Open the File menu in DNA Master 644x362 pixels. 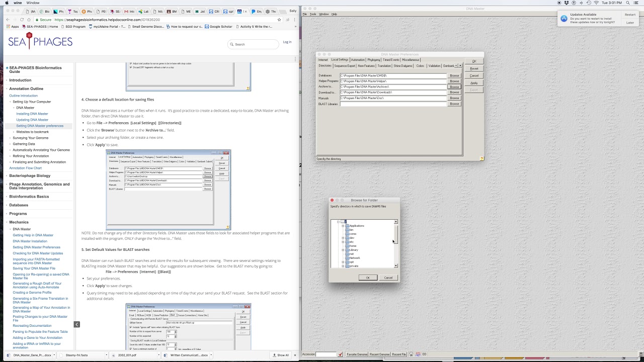coord(305,14)
